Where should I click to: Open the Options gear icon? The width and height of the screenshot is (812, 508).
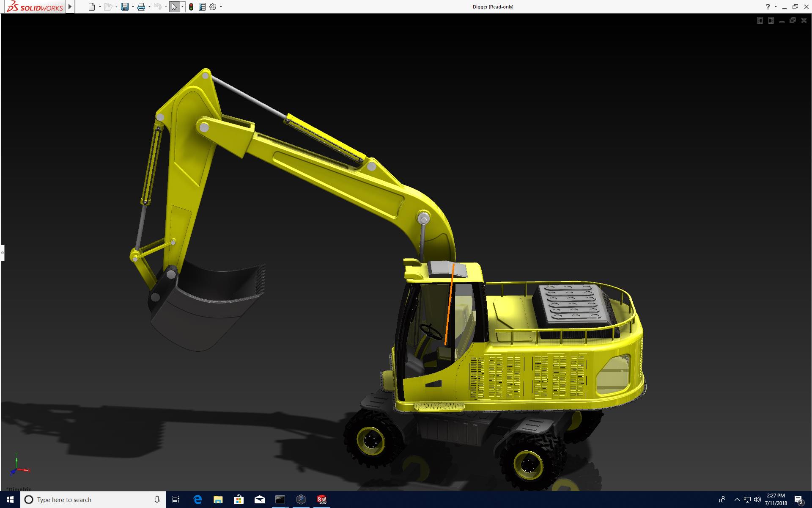[x=213, y=7]
